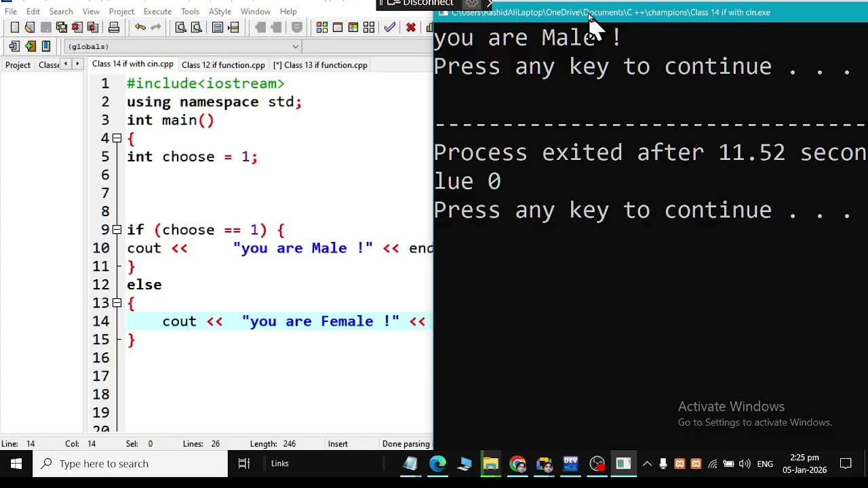Viewport: 868px width, 488px height.
Task: Click the Run toolbar icon
Action: pos(338,27)
